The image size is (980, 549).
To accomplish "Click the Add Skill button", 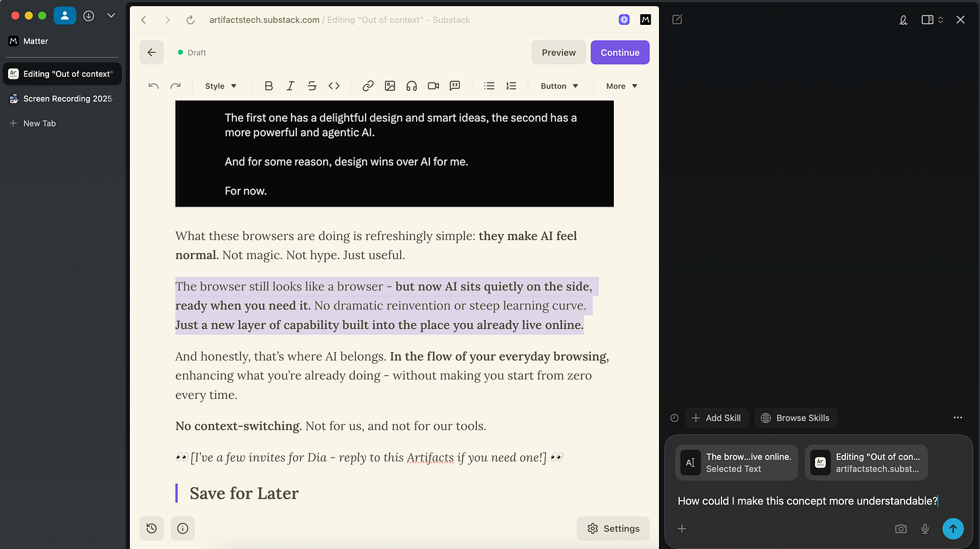I will pyautogui.click(x=717, y=418).
